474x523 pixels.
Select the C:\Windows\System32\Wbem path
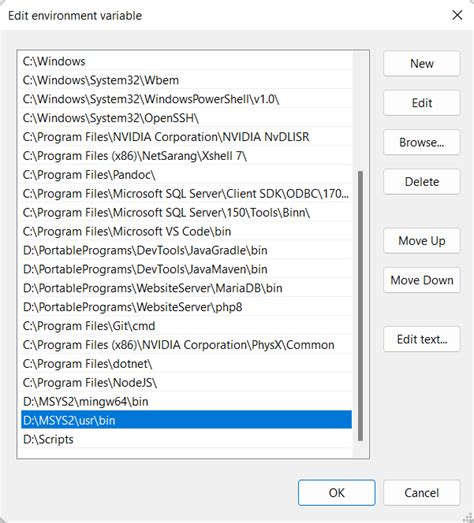[x=186, y=80]
